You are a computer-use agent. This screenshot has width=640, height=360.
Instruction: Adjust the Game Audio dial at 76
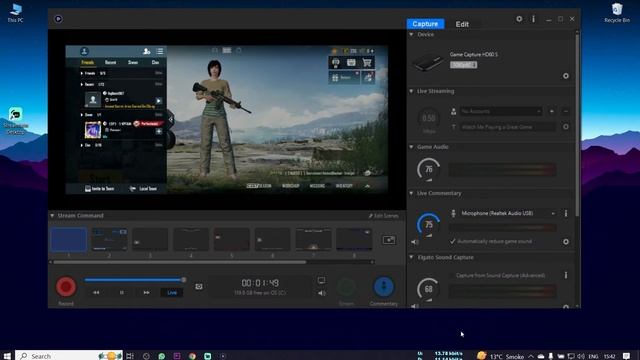tap(429, 169)
